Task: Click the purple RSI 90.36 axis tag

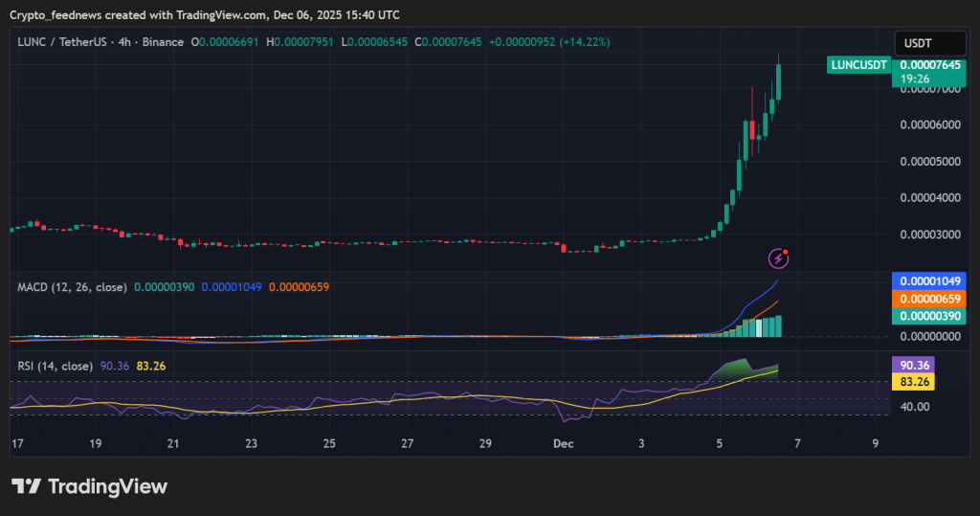Action: (912, 365)
